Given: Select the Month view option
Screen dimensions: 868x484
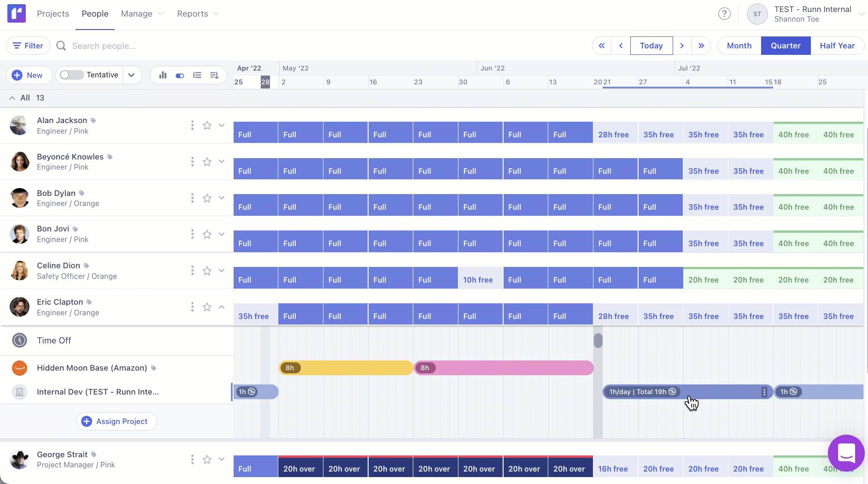Looking at the screenshot, I should point(739,46).
